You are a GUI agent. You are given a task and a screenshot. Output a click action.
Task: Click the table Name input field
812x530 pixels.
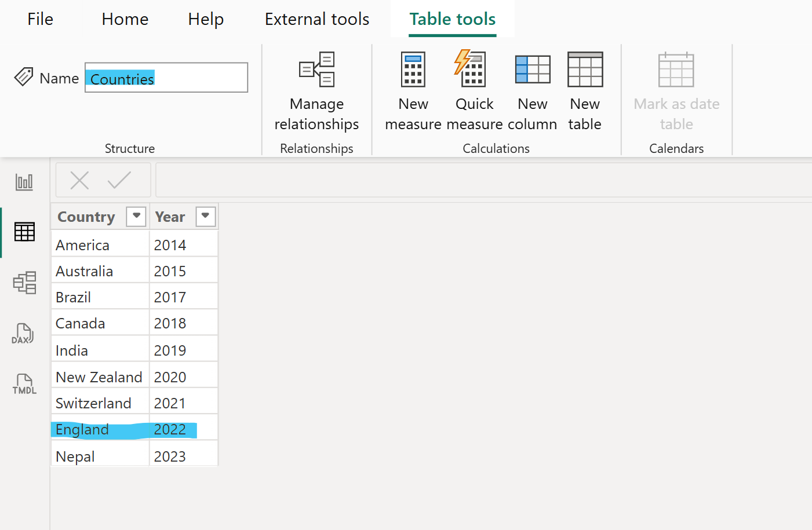tap(166, 78)
